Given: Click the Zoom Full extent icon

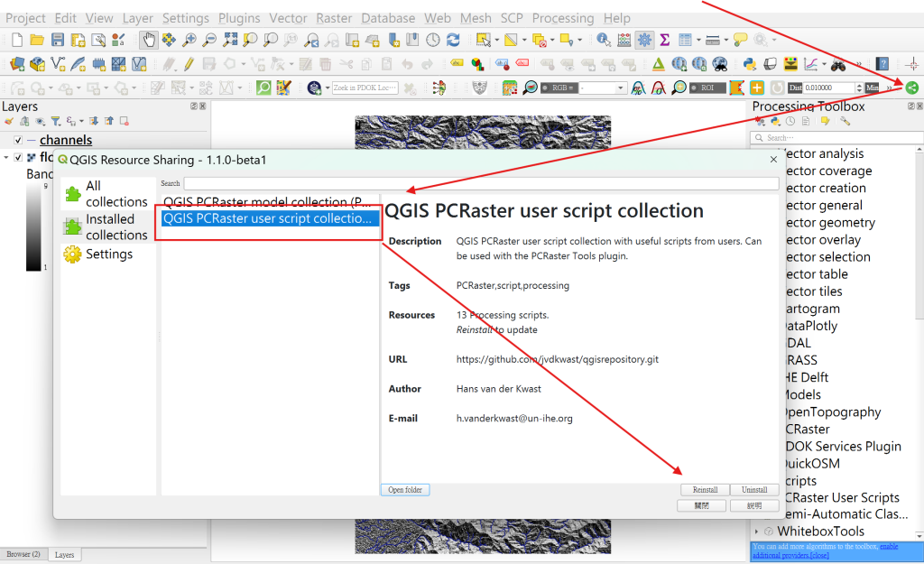Looking at the screenshot, I should [x=230, y=40].
